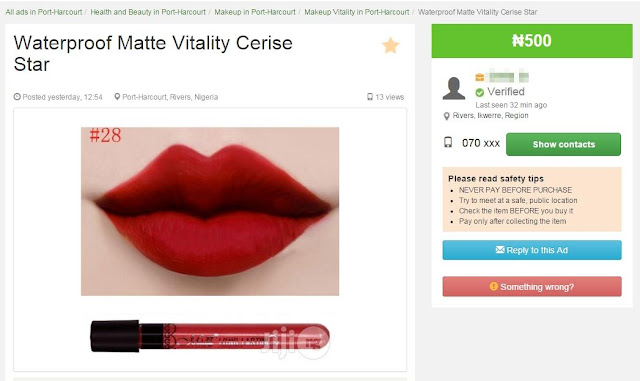Open Makeup Vitality in Port-Harcourt breadcrumb
640x381 pixels.
coord(357,12)
